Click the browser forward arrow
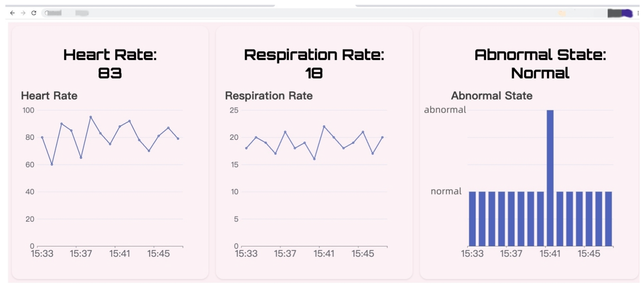 click(23, 13)
